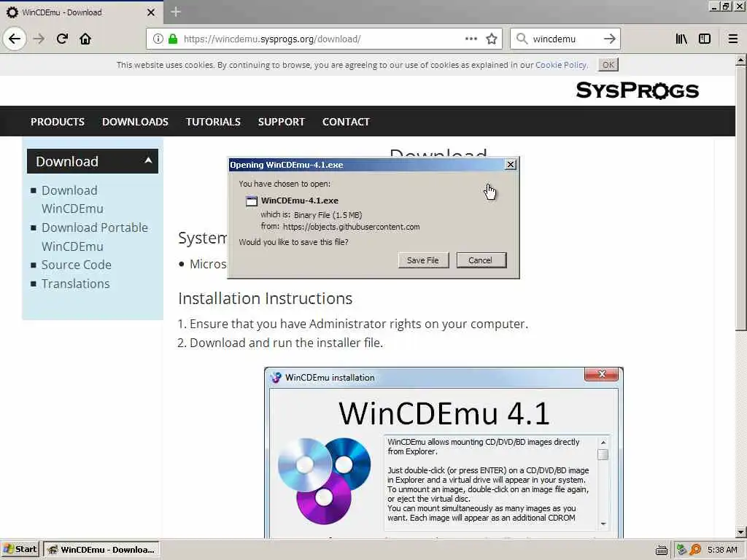Open the Library bookshelf icon
747x560 pixels.
click(681, 39)
